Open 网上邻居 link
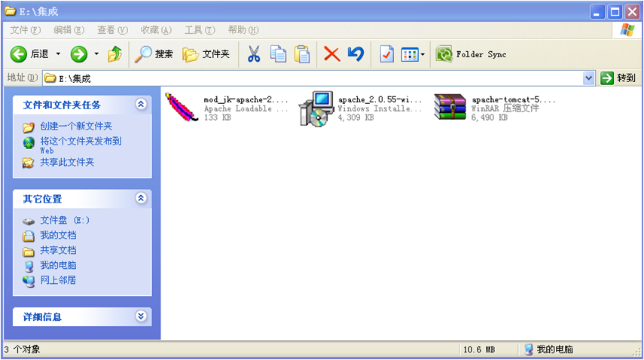The width and height of the screenshot is (644, 360). [58, 280]
